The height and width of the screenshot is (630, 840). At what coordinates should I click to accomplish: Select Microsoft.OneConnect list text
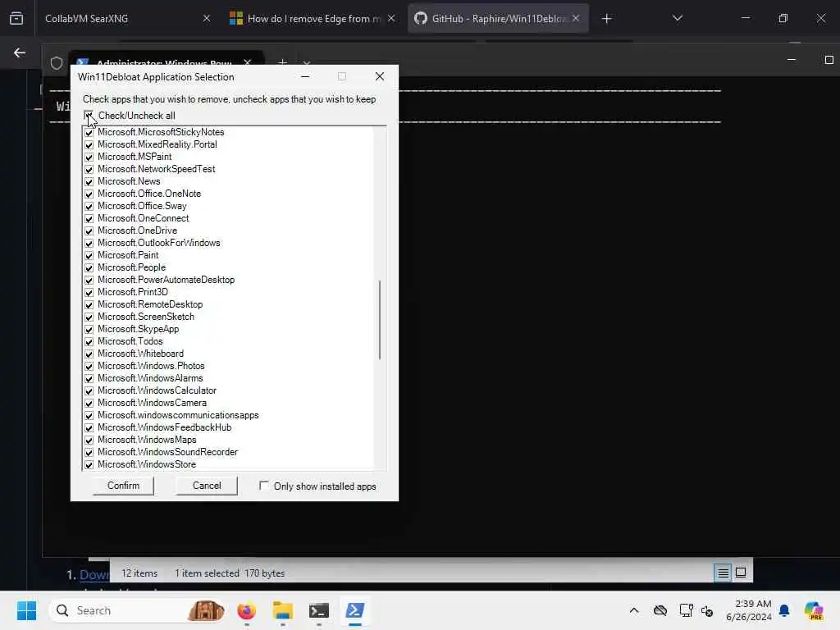(x=143, y=218)
